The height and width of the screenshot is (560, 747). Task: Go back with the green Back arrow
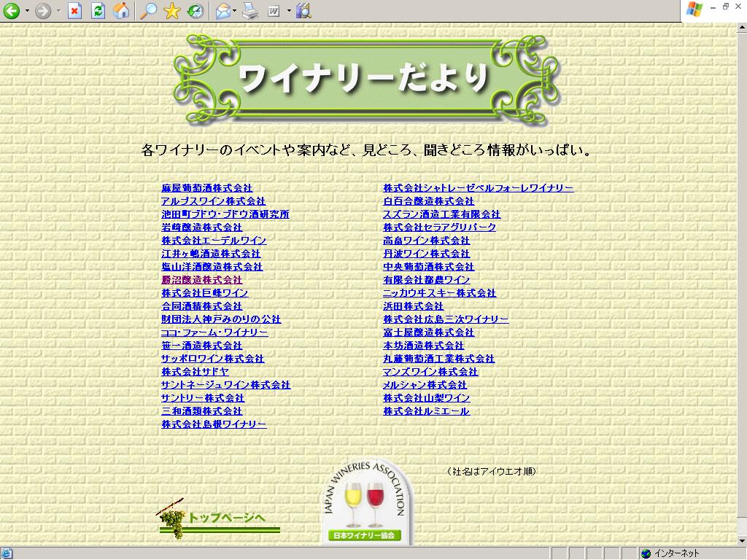pos(12,10)
